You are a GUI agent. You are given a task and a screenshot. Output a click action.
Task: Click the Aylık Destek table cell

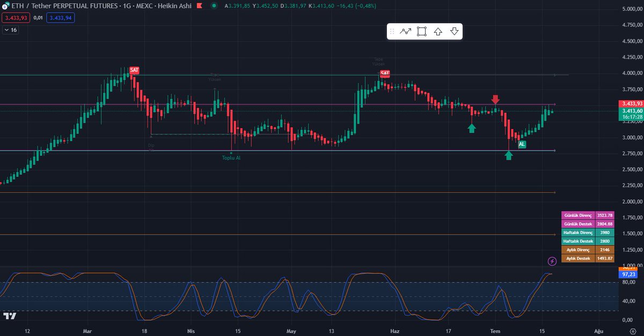[579, 259]
